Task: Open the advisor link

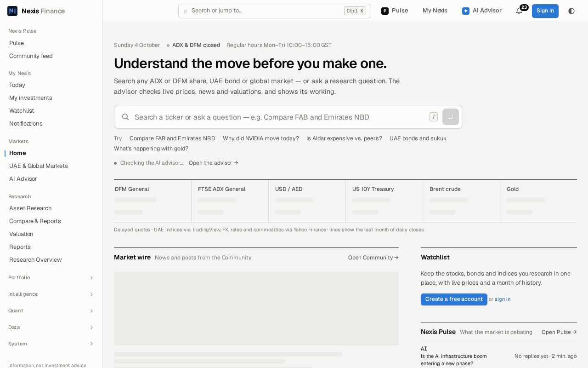Action: pos(214,163)
